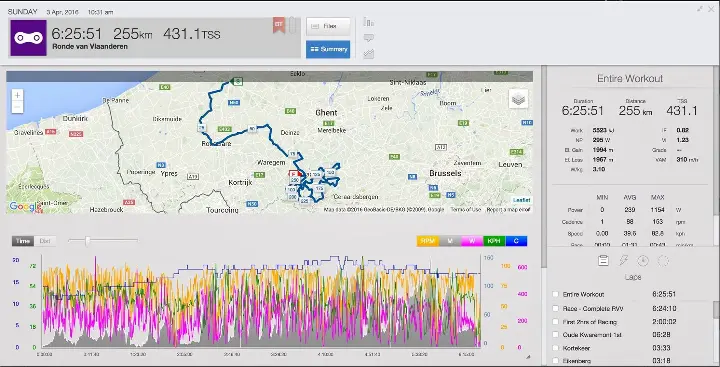
Task: Zoom in the map with plus
Action: pos(17,96)
